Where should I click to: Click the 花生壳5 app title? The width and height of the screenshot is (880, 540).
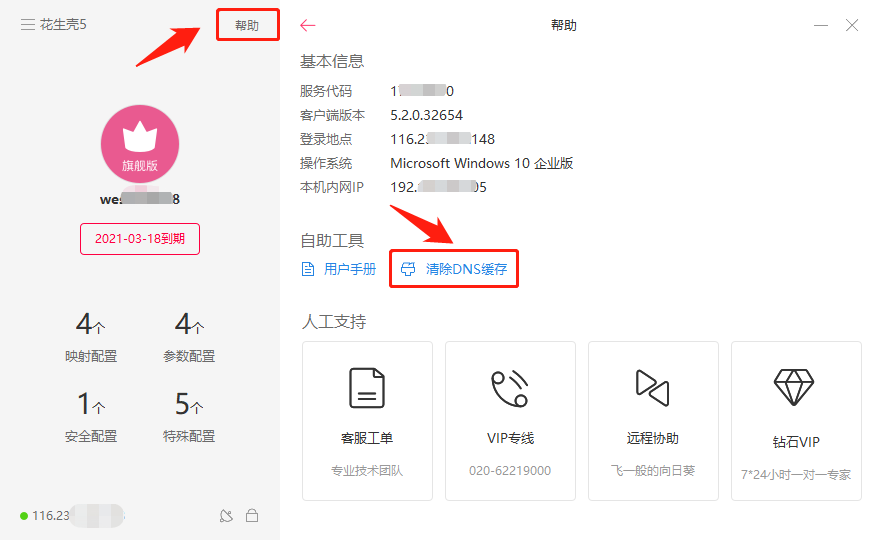(x=63, y=24)
